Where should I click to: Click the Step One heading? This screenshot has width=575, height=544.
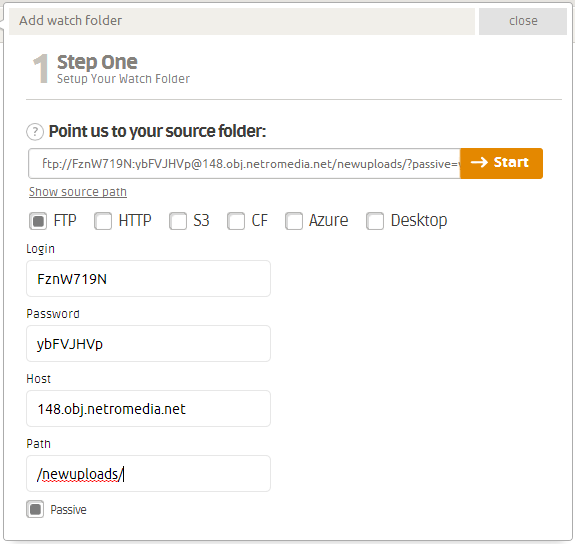(x=97, y=62)
